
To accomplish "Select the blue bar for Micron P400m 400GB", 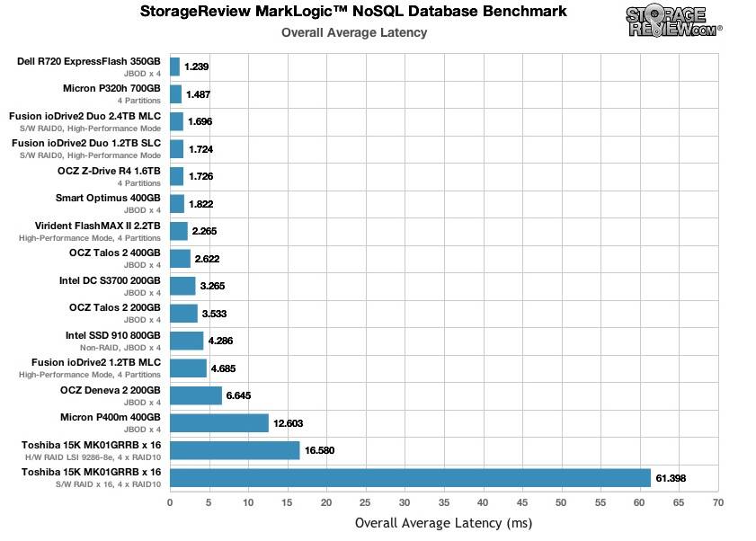I will pyautogui.click(x=219, y=423).
